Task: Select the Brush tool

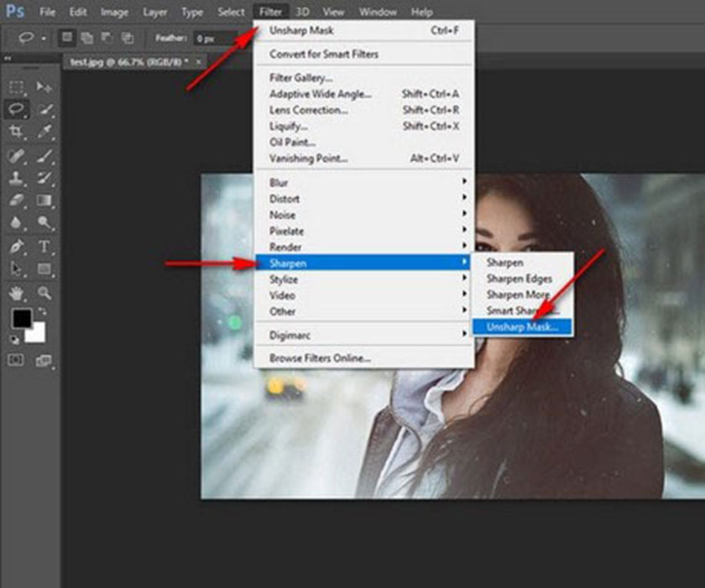Action: (44, 156)
